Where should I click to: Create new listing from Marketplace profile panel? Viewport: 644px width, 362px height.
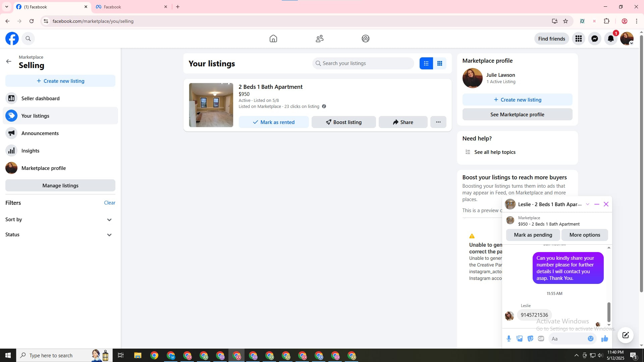tap(518, 100)
